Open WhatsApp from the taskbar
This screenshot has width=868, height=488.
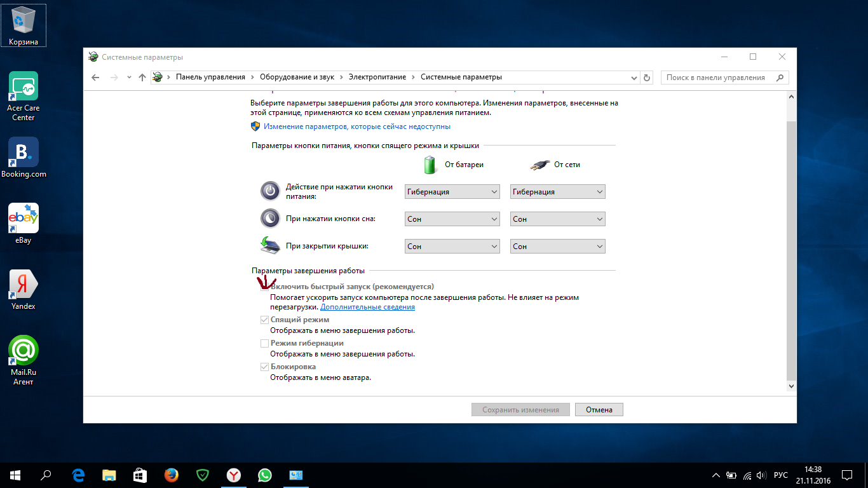tap(265, 475)
